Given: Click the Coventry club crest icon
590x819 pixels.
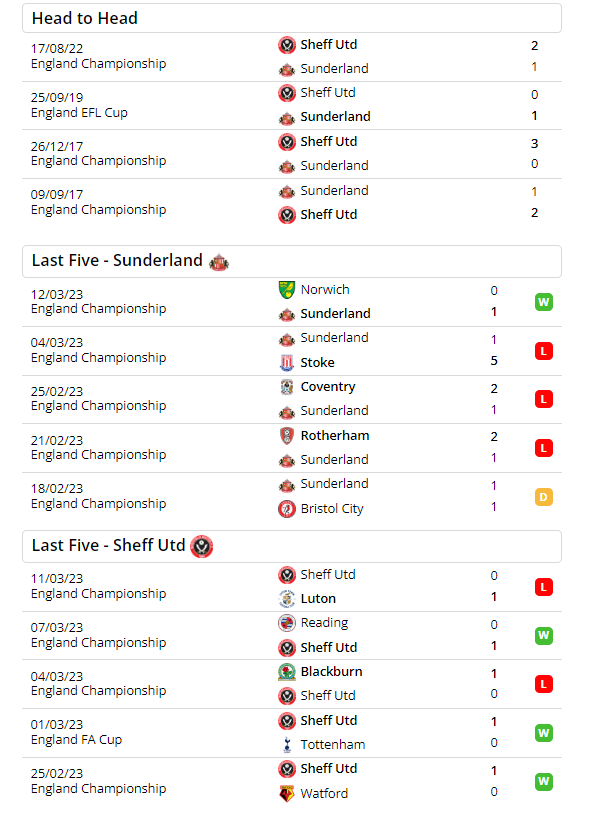Looking at the screenshot, I should 287,387.
